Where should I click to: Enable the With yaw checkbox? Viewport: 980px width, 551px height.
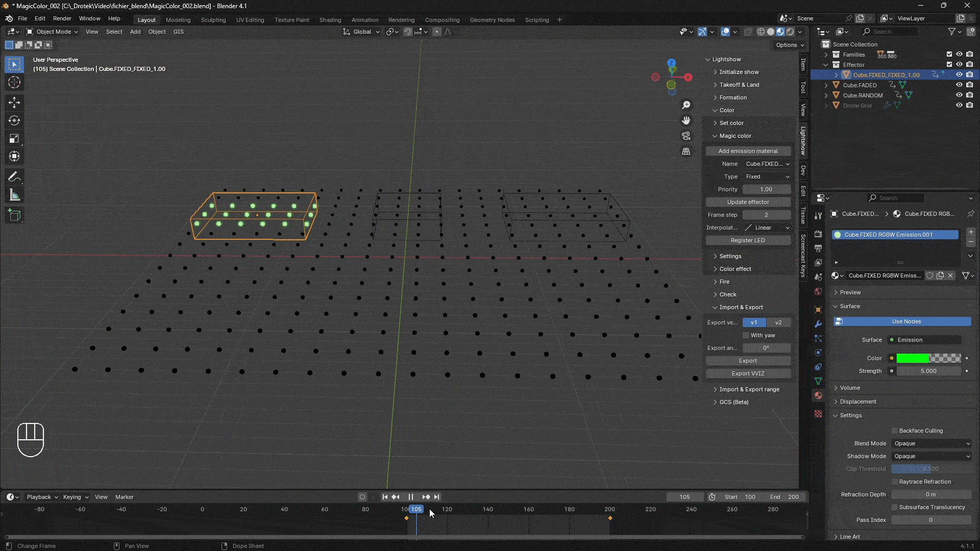(746, 335)
